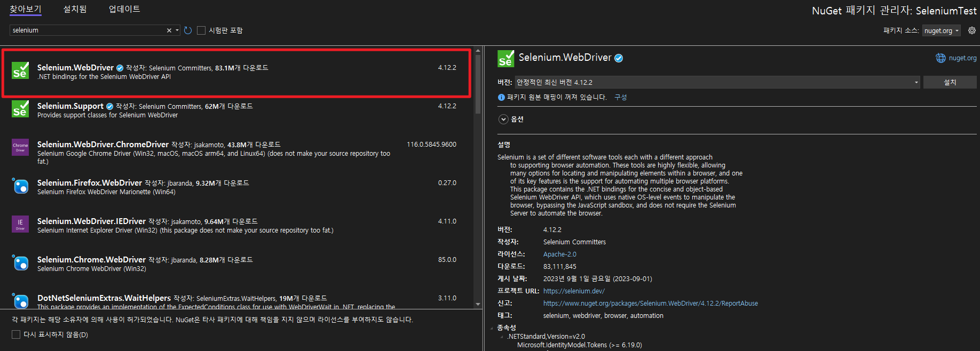Click the info icon beside source mapping notice
This screenshot has width=980, height=351.
coord(501,98)
